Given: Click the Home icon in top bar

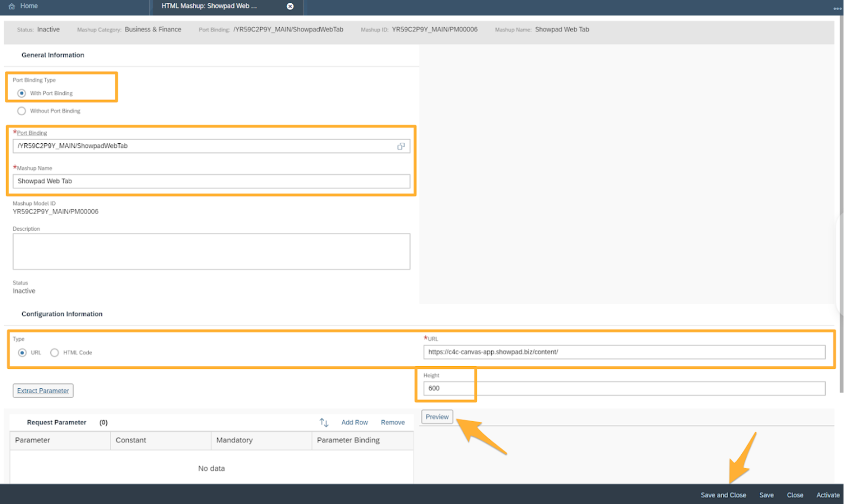Looking at the screenshot, I should coord(11,6).
